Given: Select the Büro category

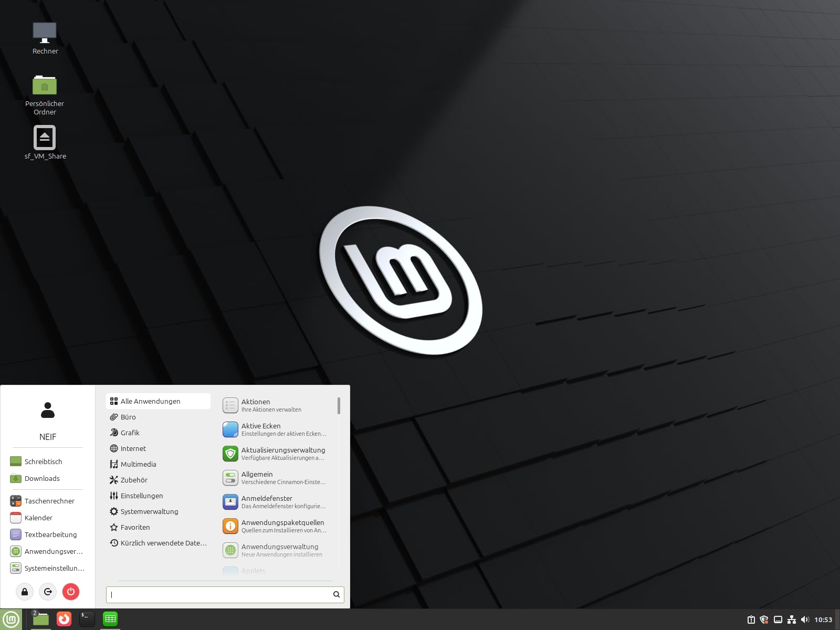Looking at the screenshot, I should [158, 417].
